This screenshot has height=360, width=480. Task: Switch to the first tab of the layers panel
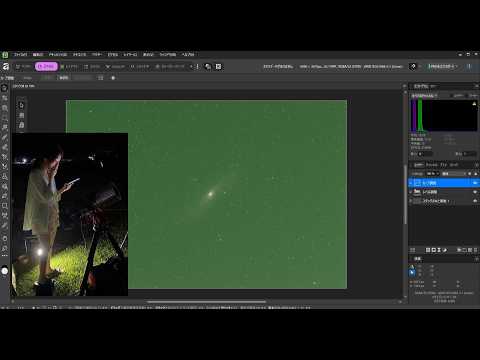coord(418,165)
